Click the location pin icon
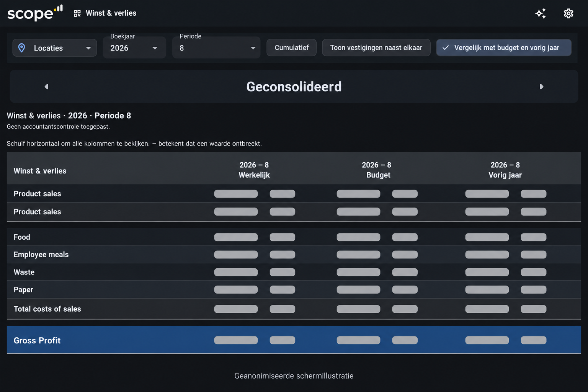 pyautogui.click(x=22, y=48)
